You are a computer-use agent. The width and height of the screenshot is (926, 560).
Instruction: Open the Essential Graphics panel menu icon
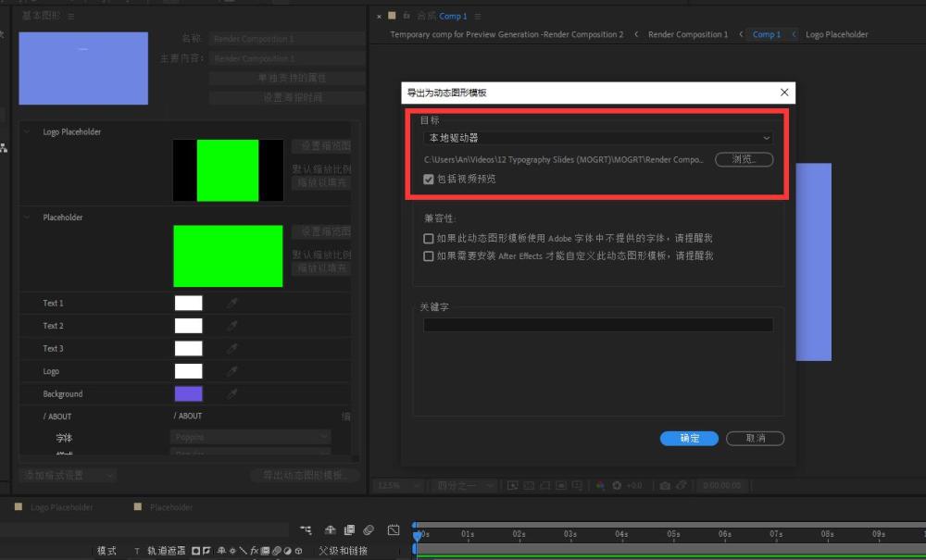(x=71, y=17)
